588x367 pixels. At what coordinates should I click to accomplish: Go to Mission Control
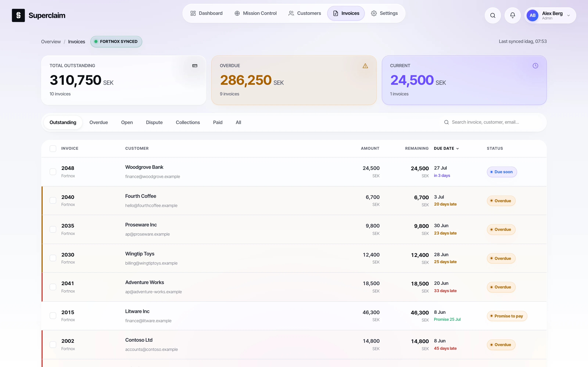click(x=256, y=13)
